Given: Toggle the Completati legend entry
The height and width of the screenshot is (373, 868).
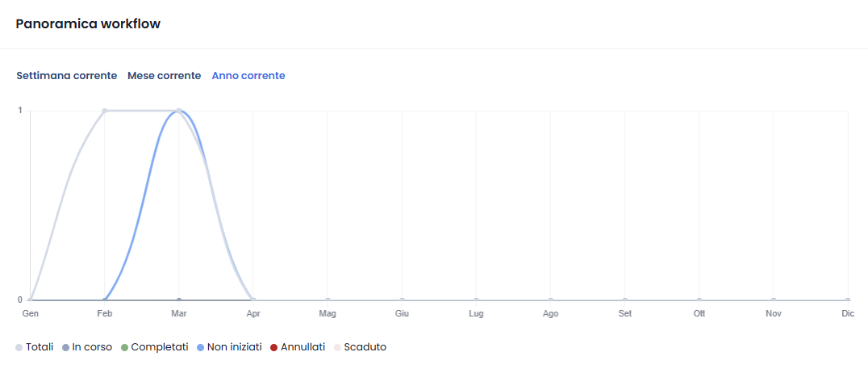Looking at the screenshot, I should 154,347.
